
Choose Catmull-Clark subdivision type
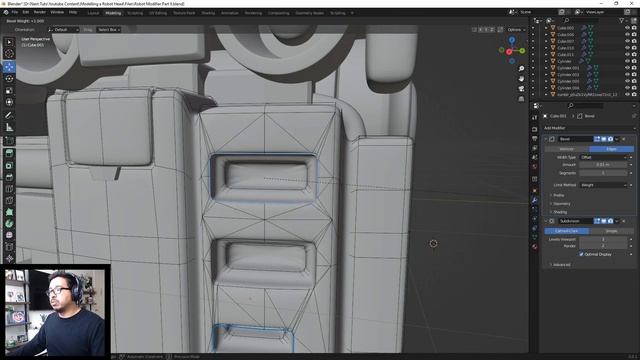[567, 231]
